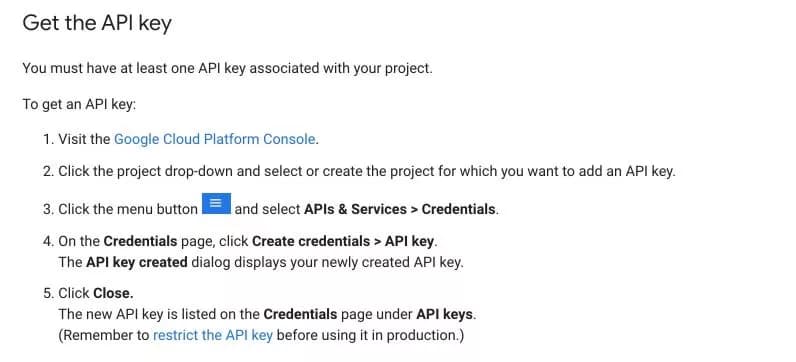The height and width of the screenshot is (362, 796).
Task: Select the 'To get an API key:' line
Action: click(x=79, y=105)
